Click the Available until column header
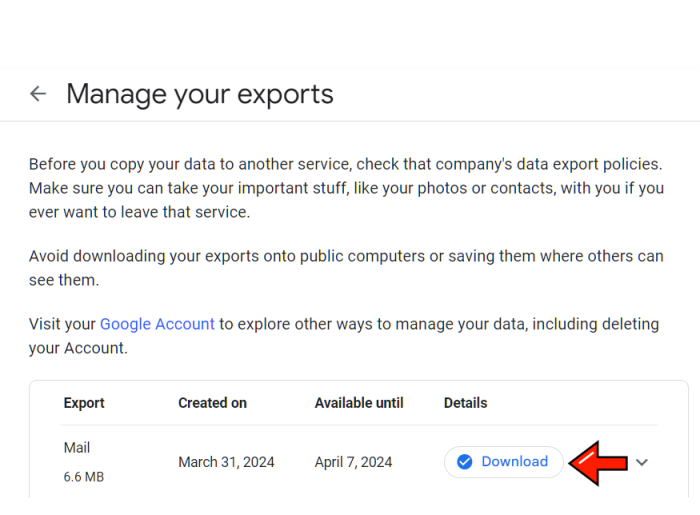The height and width of the screenshot is (515, 700). (359, 403)
